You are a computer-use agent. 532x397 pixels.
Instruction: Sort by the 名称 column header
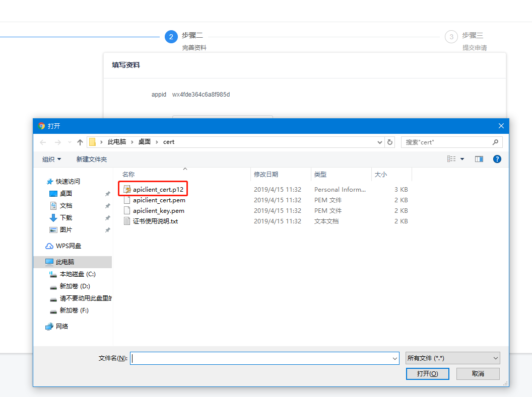tap(128, 175)
